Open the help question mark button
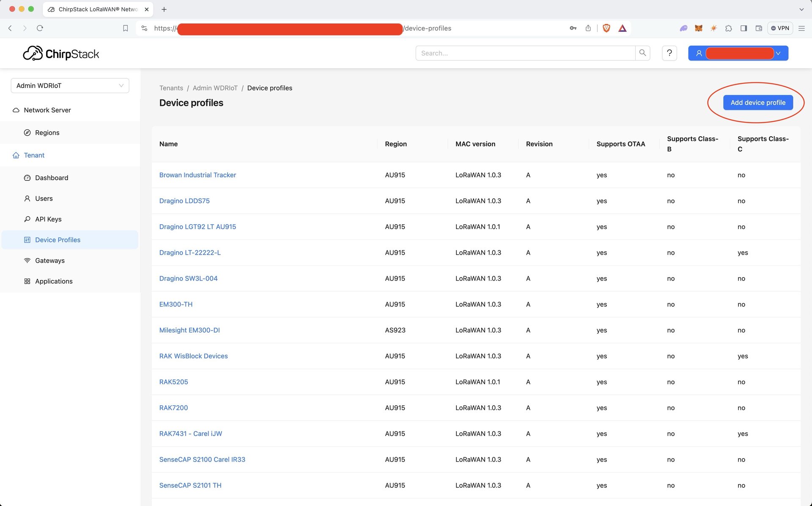 tap(669, 53)
